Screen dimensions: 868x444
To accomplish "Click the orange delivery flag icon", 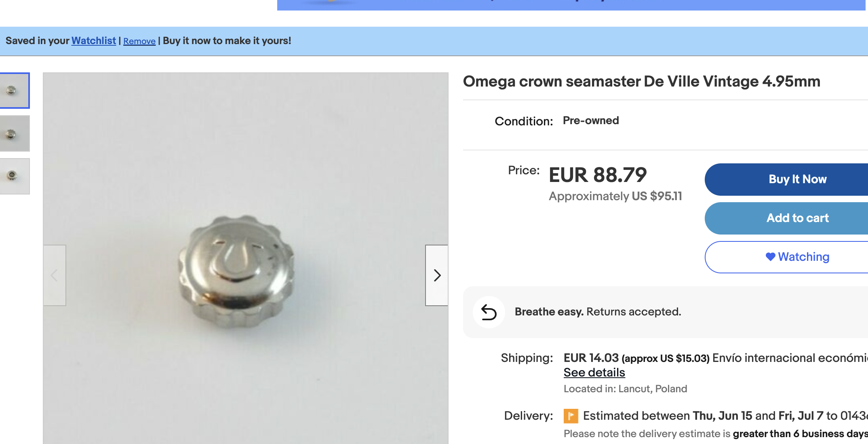I will pyautogui.click(x=571, y=416).
